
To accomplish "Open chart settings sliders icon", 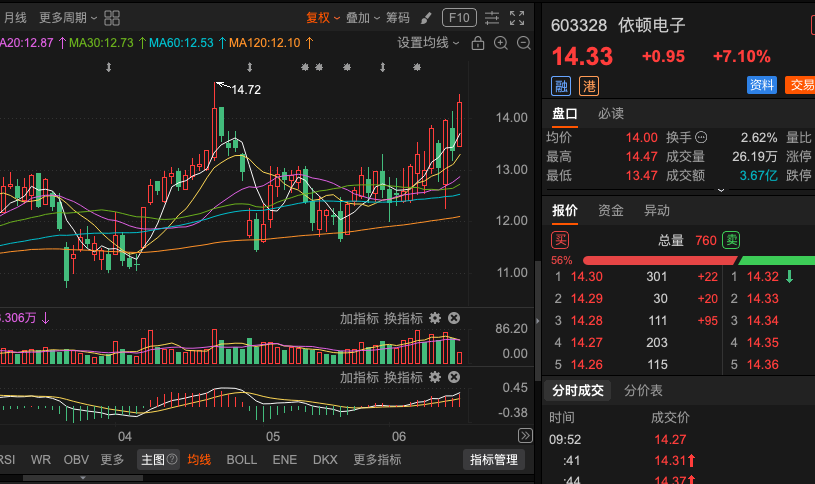I will [x=492, y=18].
